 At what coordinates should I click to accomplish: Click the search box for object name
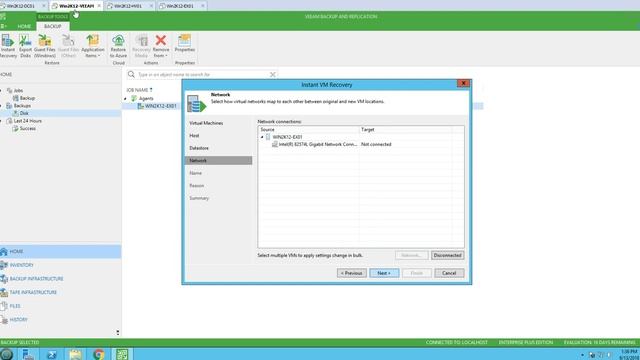(x=202, y=75)
